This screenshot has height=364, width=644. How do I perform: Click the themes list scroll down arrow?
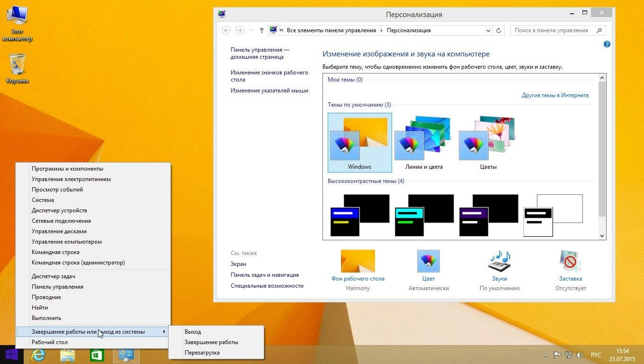(602, 236)
